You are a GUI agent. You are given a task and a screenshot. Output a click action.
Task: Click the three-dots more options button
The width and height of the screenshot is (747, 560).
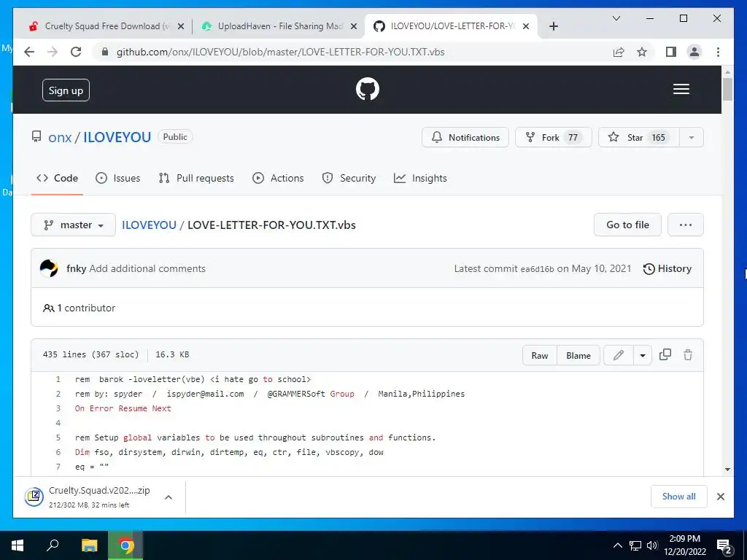(x=685, y=225)
